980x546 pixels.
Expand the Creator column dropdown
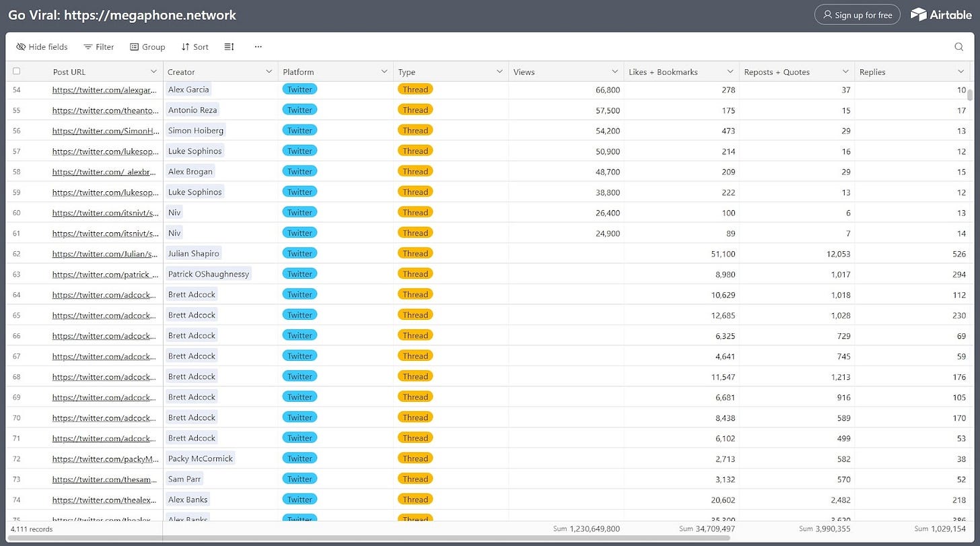(269, 72)
